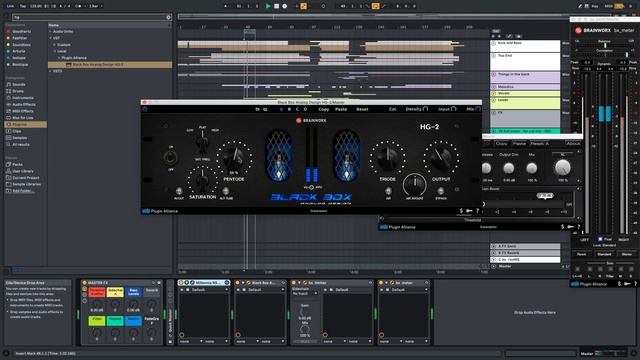The image size is (640, 360).
Task: Toggle the arrangement loop switch
Action: (376, 6)
